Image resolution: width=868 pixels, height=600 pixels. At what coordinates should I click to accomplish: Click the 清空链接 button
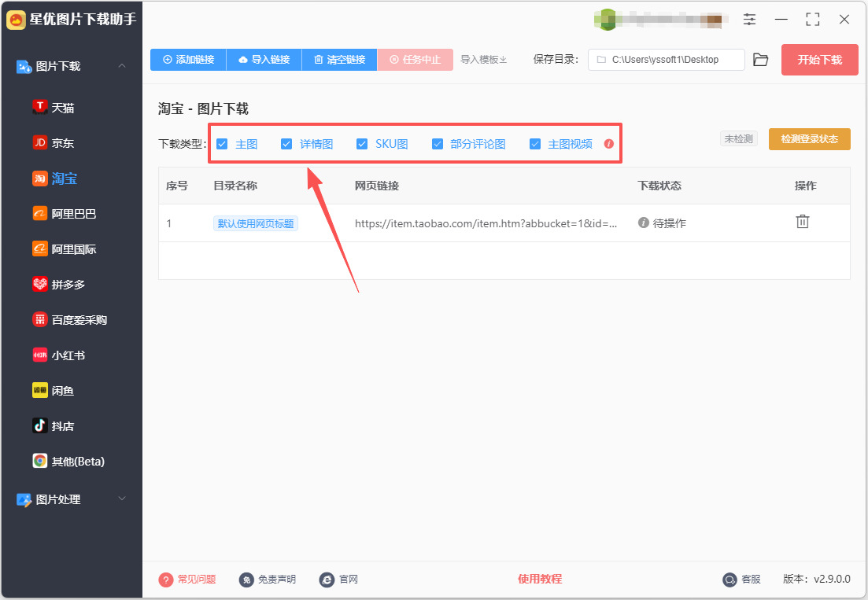pos(339,60)
